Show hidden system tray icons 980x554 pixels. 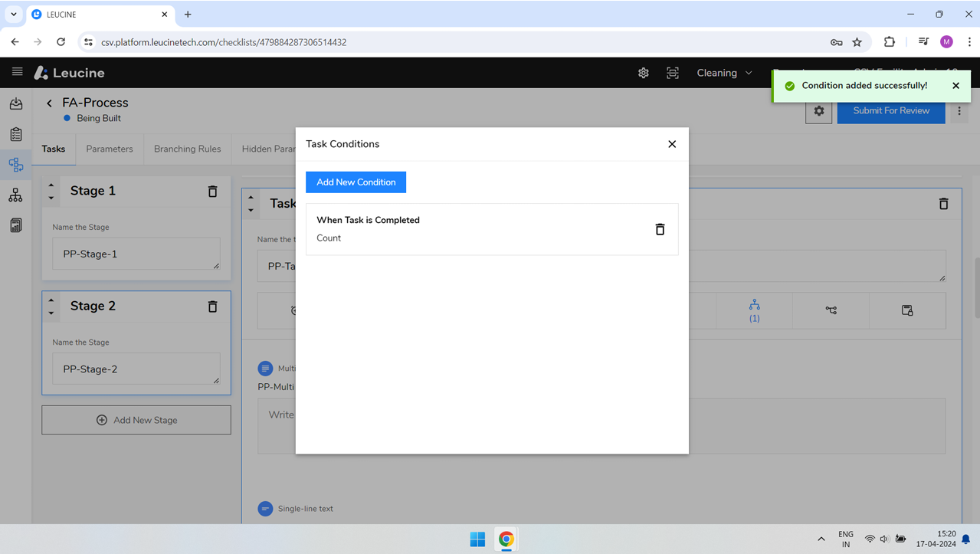pyautogui.click(x=821, y=539)
